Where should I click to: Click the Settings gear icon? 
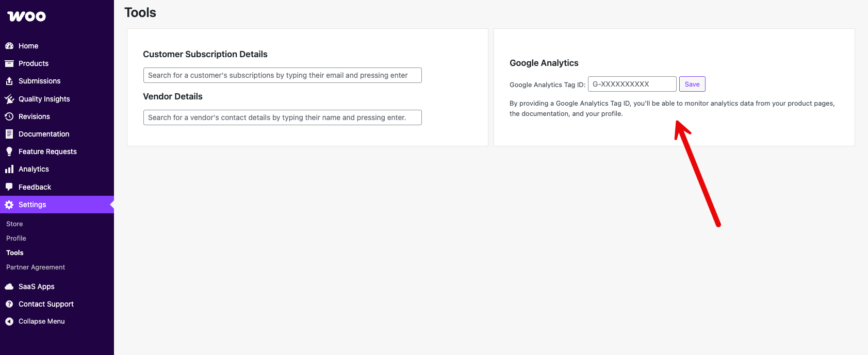(x=9, y=205)
